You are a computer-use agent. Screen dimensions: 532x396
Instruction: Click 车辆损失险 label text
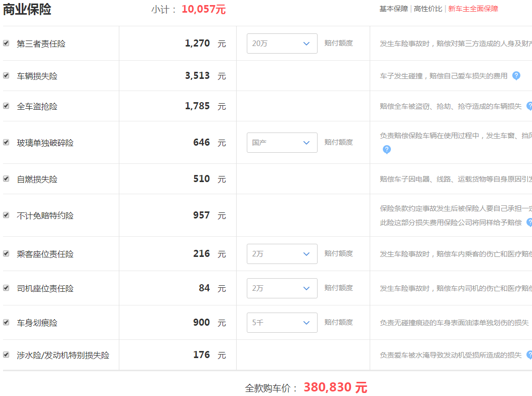(37, 76)
